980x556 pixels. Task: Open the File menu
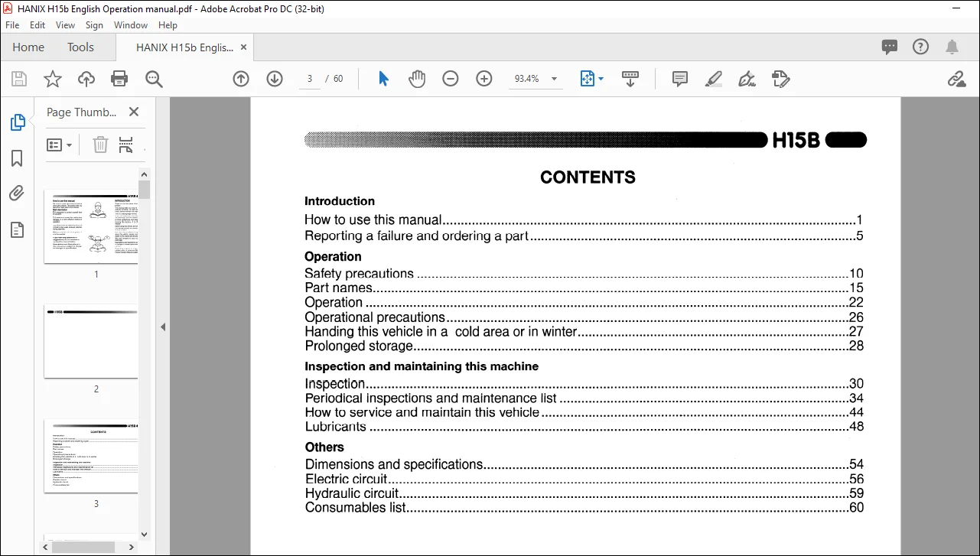[x=12, y=25]
